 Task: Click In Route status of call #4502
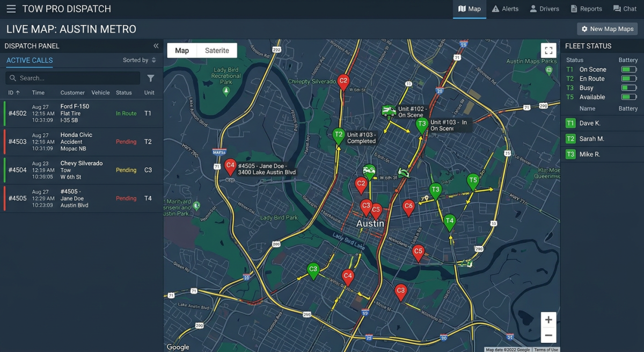[126, 113]
